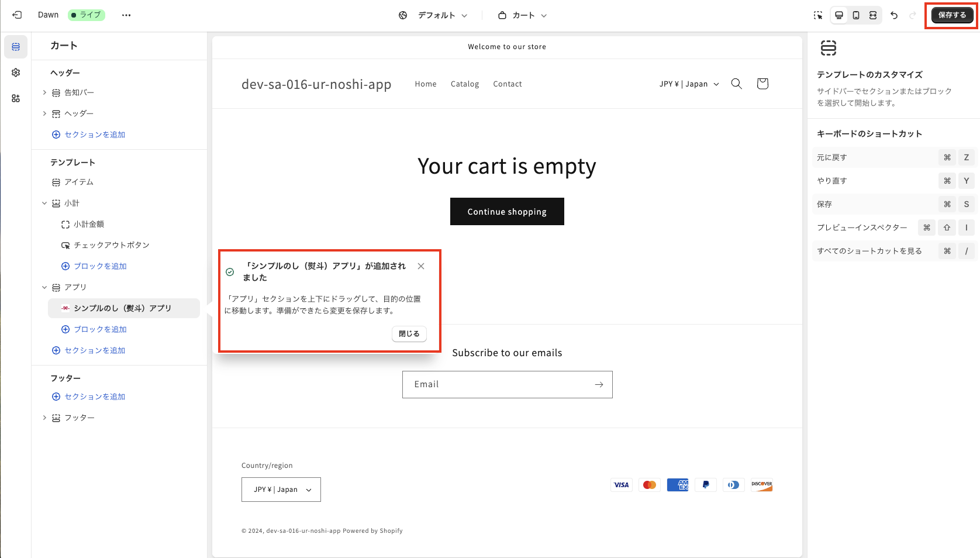Open the Contact menu link
The height and width of the screenshot is (558, 980).
tap(508, 84)
